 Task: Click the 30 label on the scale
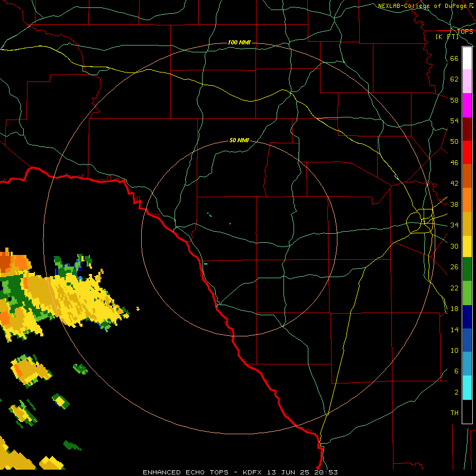click(x=454, y=246)
